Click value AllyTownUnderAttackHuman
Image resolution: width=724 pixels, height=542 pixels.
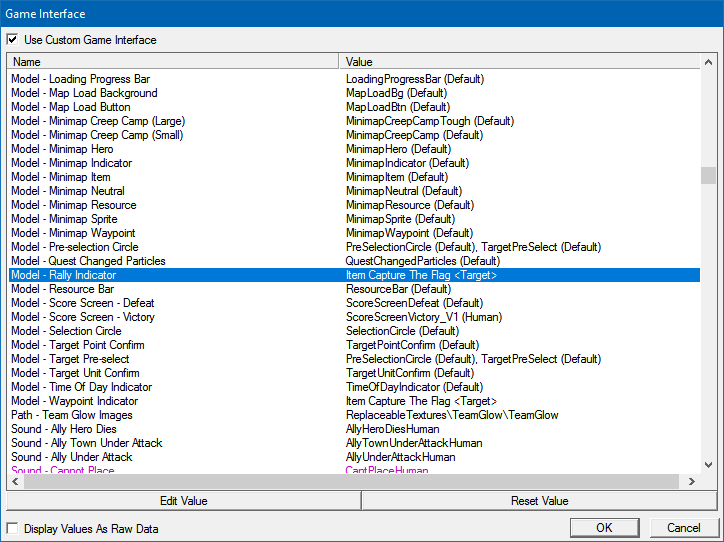[414, 443]
